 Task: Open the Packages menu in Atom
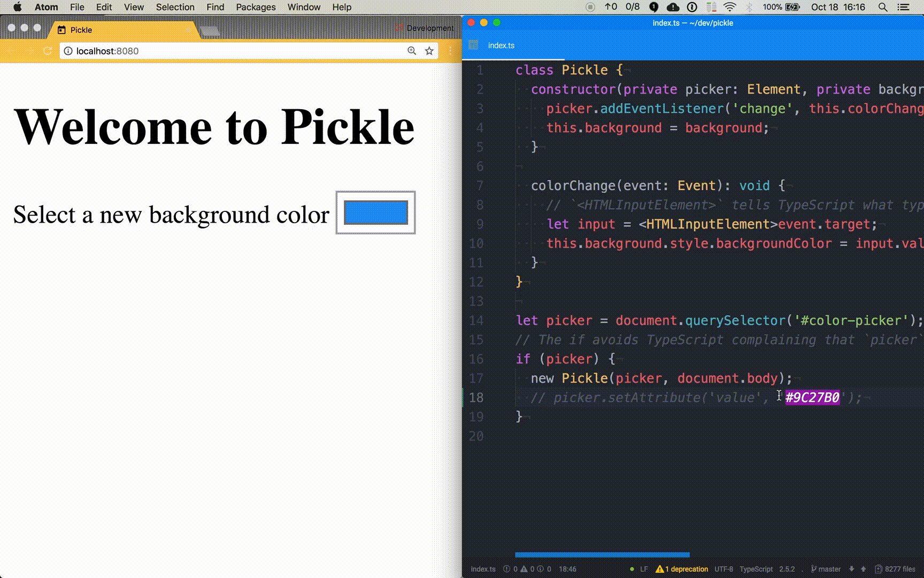(x=256, y=7)
